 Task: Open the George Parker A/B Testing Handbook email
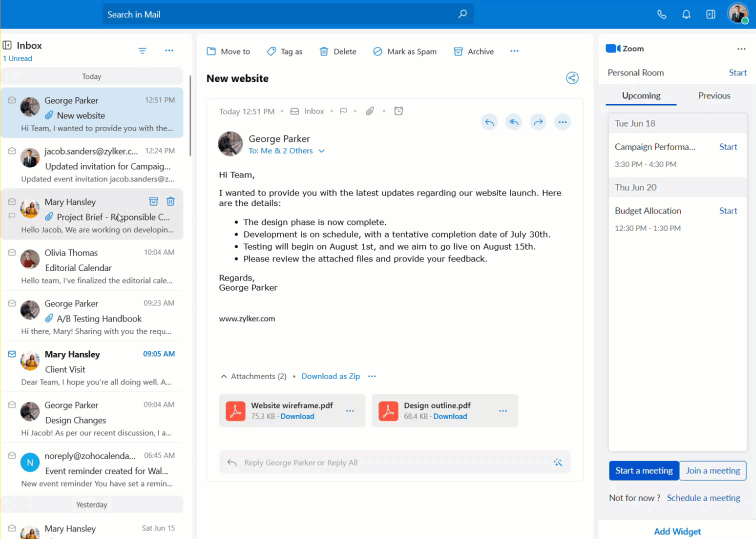(92, 317)
